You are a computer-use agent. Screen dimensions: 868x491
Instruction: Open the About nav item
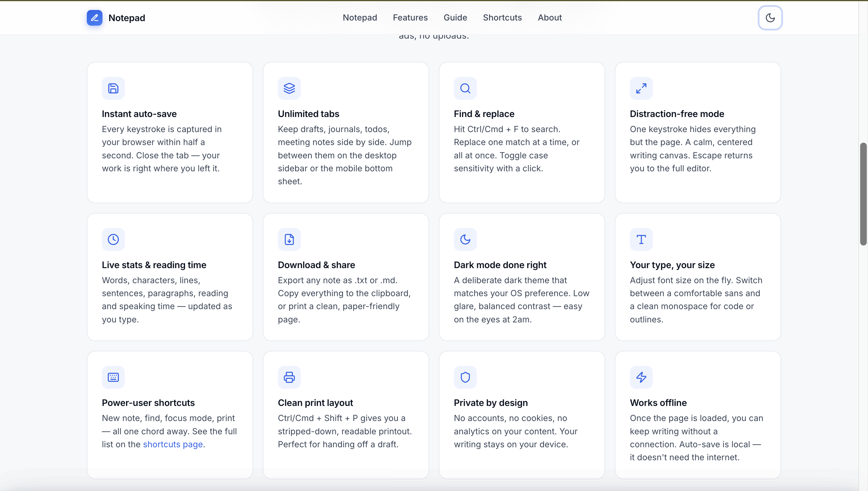549,17
